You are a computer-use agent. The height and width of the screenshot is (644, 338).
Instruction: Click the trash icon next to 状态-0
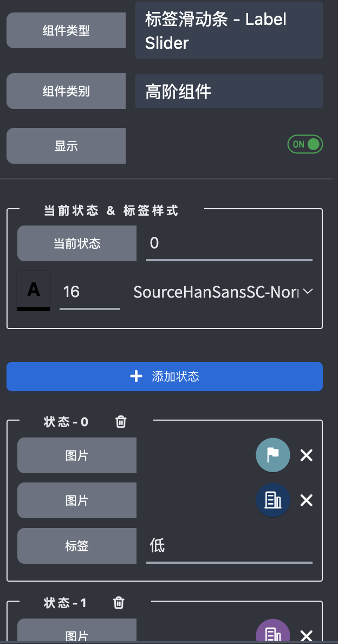(120, 422)
